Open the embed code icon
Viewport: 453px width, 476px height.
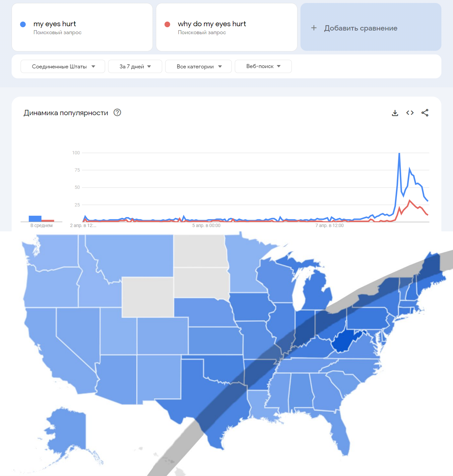pos(410,113)
